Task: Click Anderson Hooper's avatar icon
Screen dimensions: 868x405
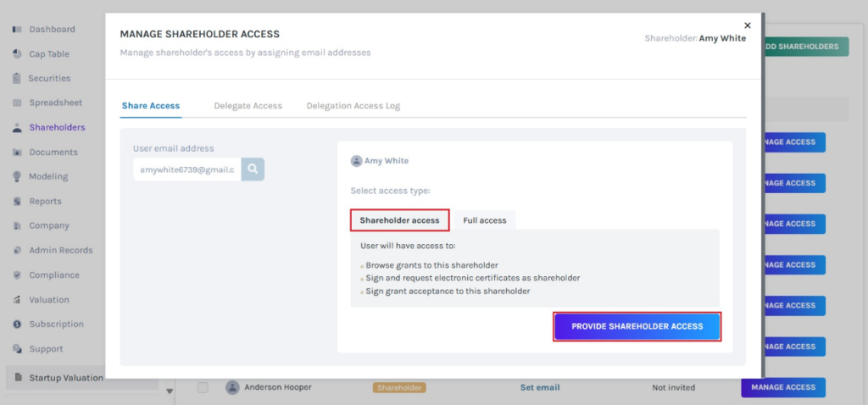Action: [232, 387]
